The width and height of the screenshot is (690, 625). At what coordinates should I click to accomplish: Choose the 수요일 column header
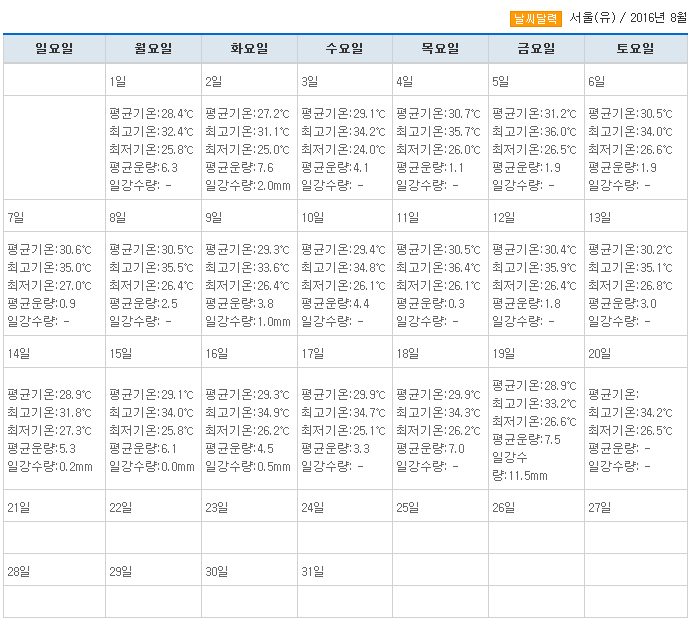[345, 49]
